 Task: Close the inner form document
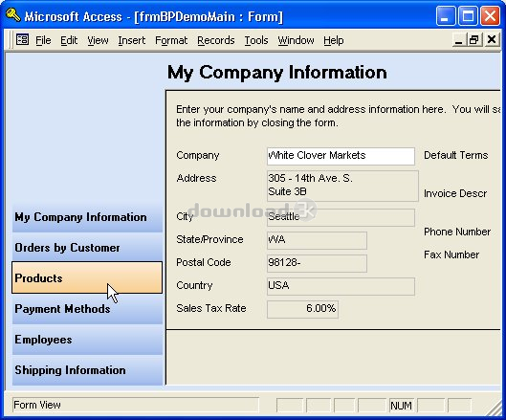point(492,40)
